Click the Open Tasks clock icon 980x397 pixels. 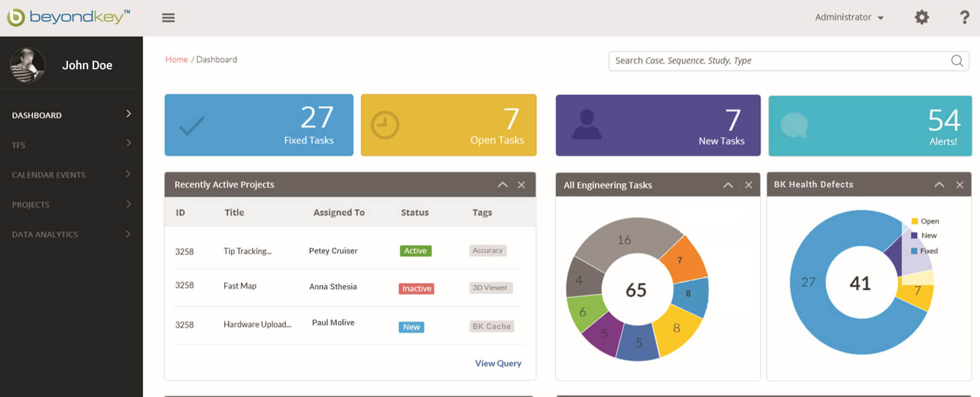pyautogui.click(x=385, y=126)
